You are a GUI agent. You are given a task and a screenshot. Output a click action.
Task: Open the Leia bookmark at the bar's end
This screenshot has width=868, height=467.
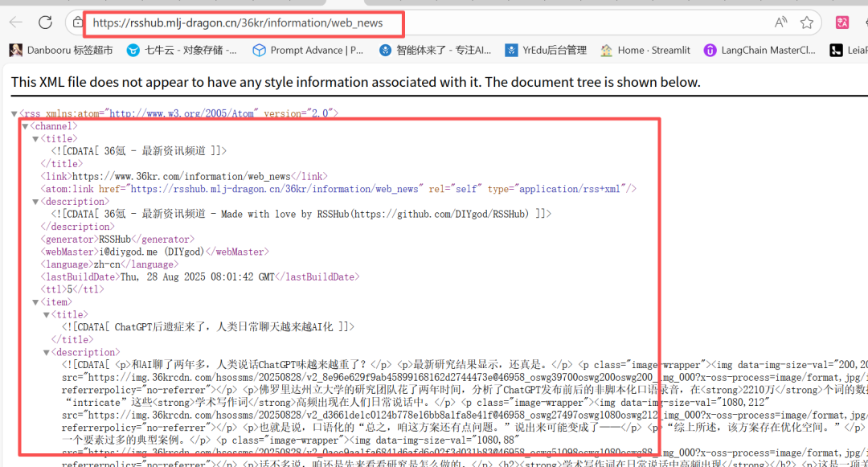point(849,51)
